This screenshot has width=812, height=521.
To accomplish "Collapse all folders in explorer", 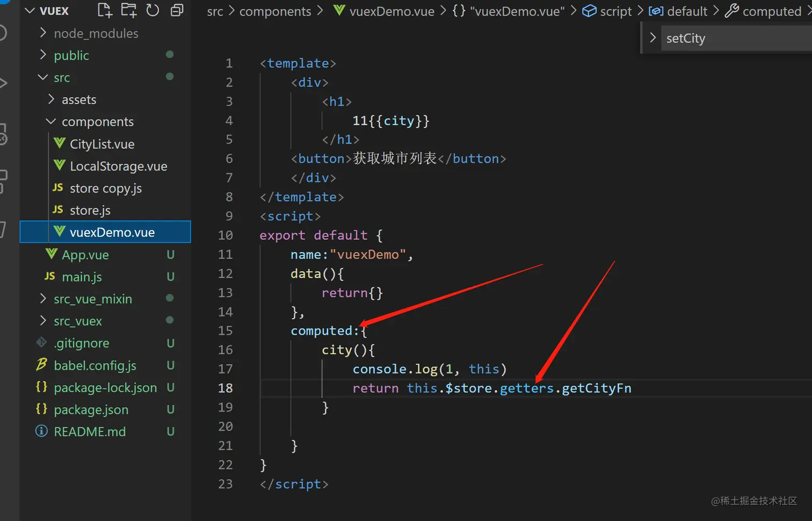I will click(x=177, y=10).
